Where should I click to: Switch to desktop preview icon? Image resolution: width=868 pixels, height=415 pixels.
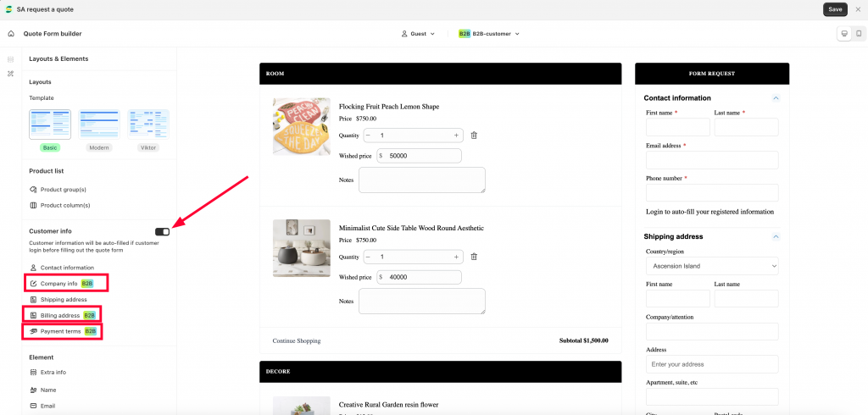point(844,34)
